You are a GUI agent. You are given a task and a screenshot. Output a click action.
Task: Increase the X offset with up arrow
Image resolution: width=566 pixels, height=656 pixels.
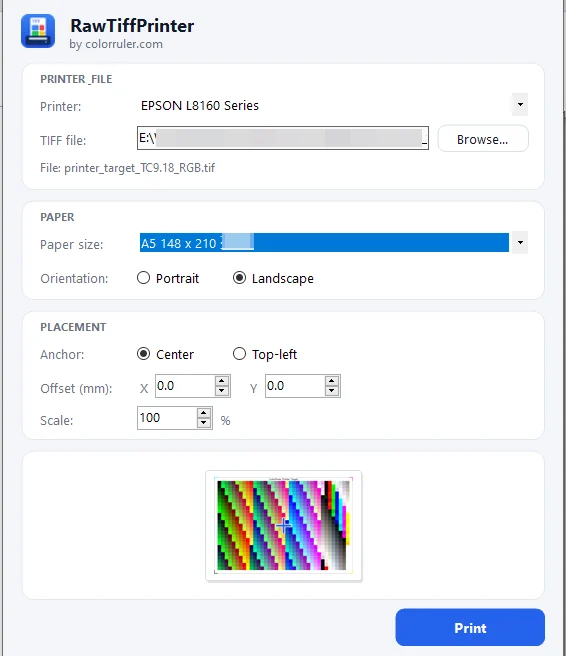[222, 381]
